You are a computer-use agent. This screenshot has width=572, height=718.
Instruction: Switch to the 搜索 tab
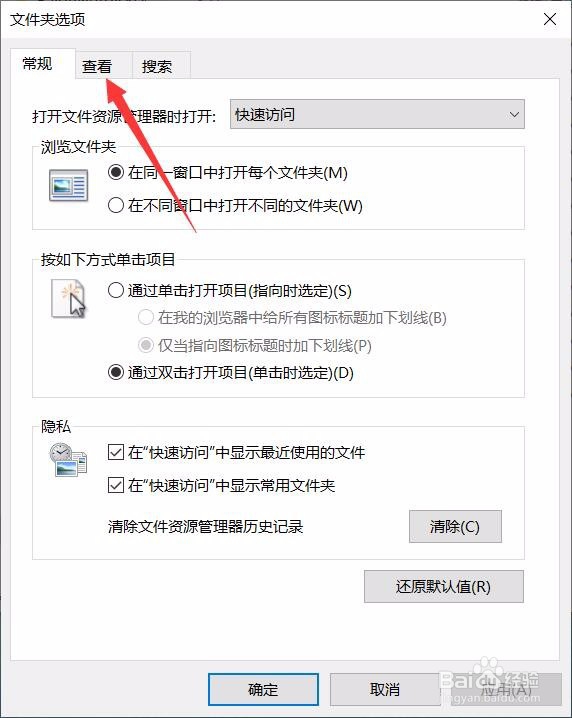[x=157, y=66]
